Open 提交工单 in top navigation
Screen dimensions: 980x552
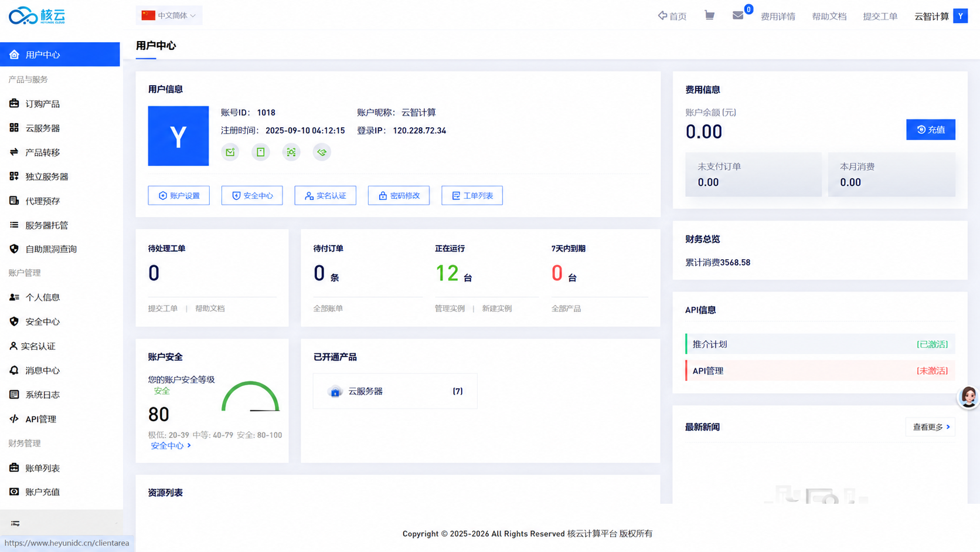[x=880, y=16]
